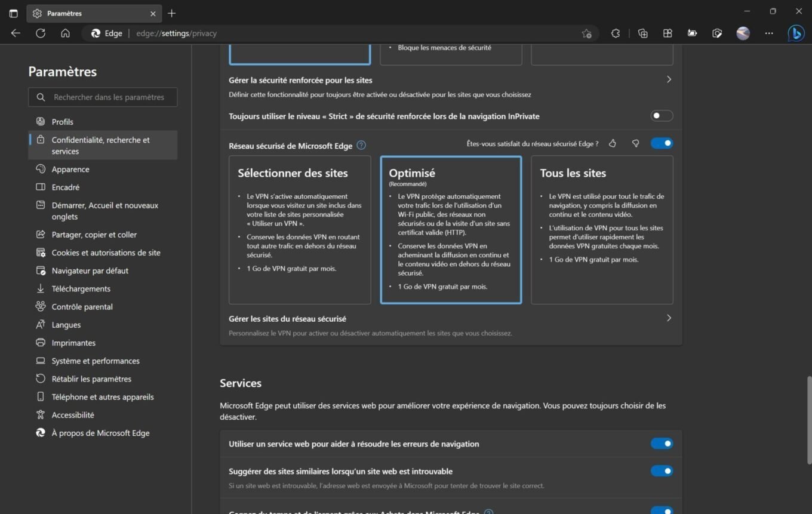Select the Optimisé VPN mode card

click(x=451, y=230)
